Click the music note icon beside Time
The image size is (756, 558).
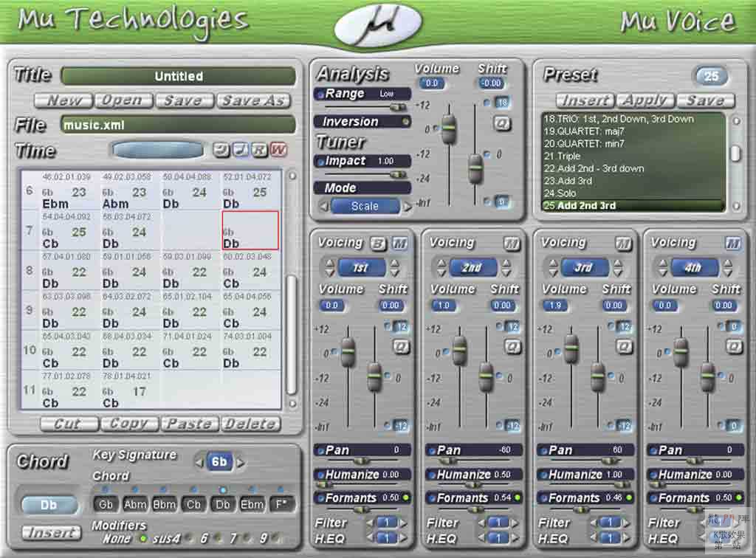(241, 151)
